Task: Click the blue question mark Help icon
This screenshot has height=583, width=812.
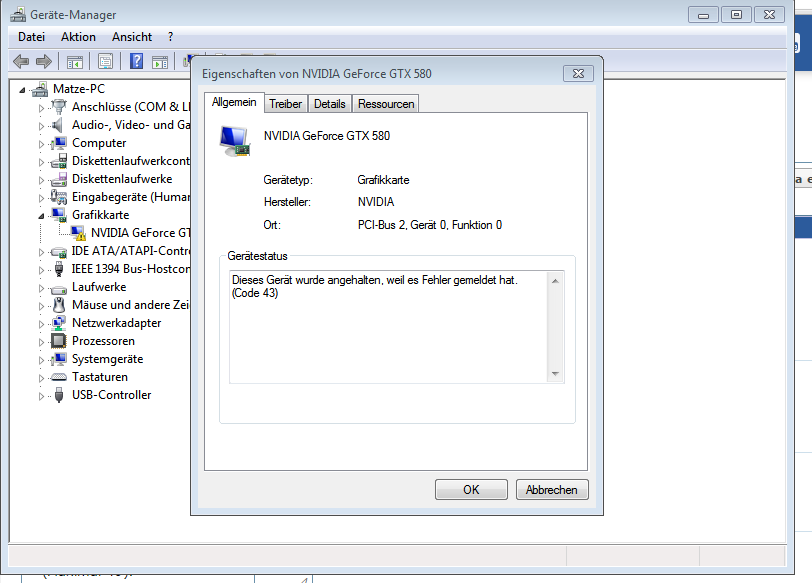Action: [136, 62]
